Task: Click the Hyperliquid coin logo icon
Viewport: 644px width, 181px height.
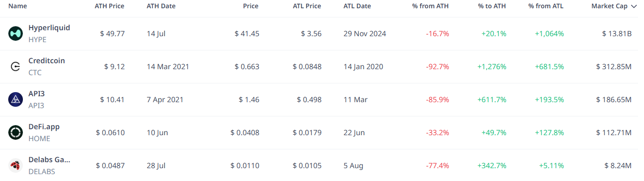Action: (16, 33)
